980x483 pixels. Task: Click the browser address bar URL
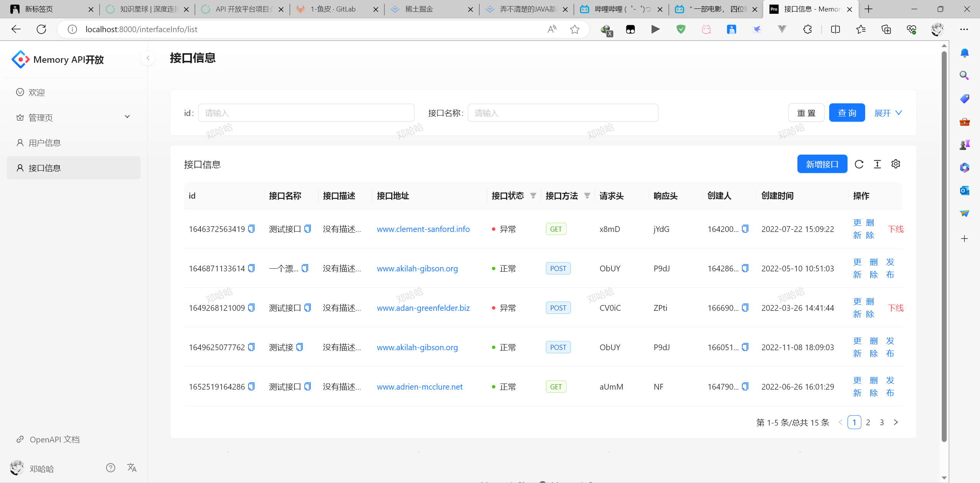coord(141,29)
